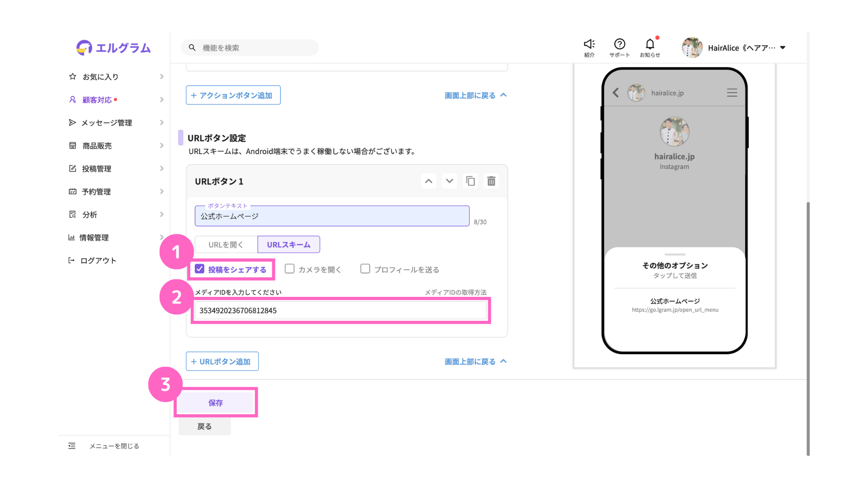Expand the 投稿管理 menu chevron
868x488 pixels.
point(161,169)
